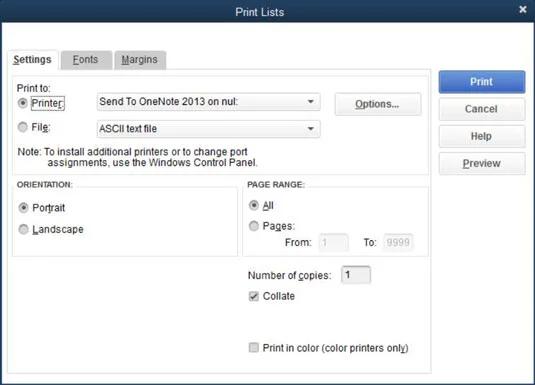The image size is (535, 385).
Task: Click the 'Print to:' label
Action: tap(33, 88)
